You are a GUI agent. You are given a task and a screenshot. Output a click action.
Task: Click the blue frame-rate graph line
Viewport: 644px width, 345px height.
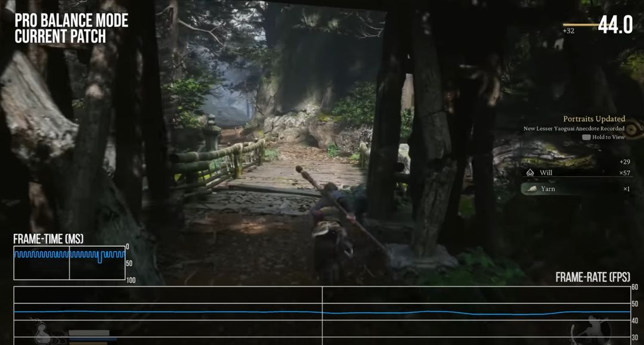tap(323, 313)
